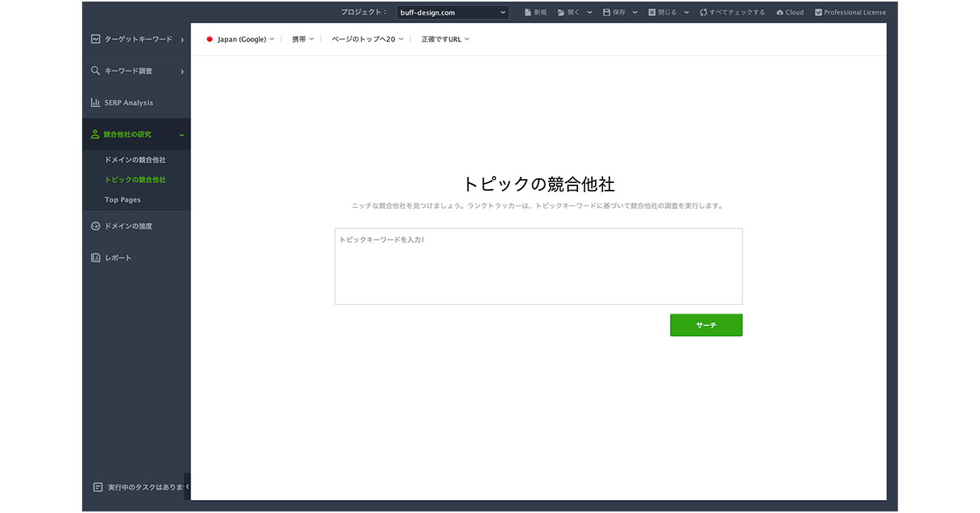Click the Cloud icon in top toolbar

click(x=779, y=12)
